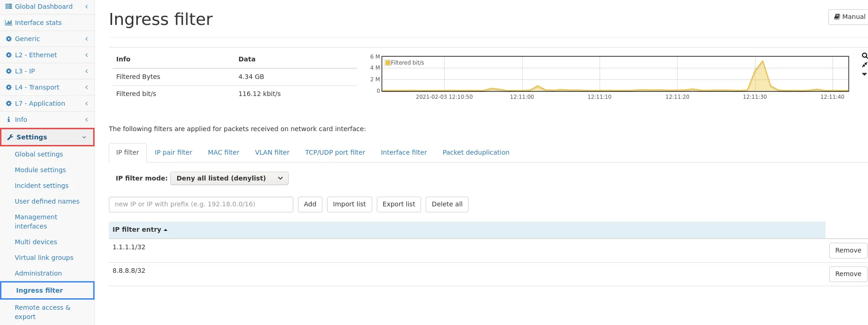Viewport: 868px width, 325px height.
Task: Remove the 8.8.8.8/32 filter entry
Action: 848,274
